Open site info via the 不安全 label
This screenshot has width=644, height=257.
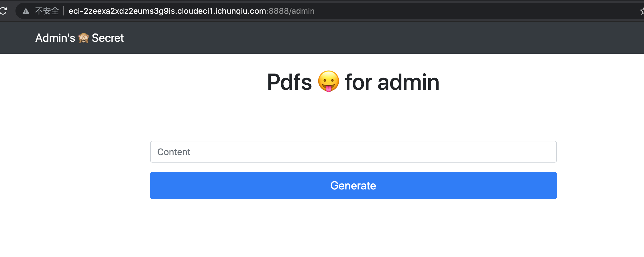[x=47, y=11]
